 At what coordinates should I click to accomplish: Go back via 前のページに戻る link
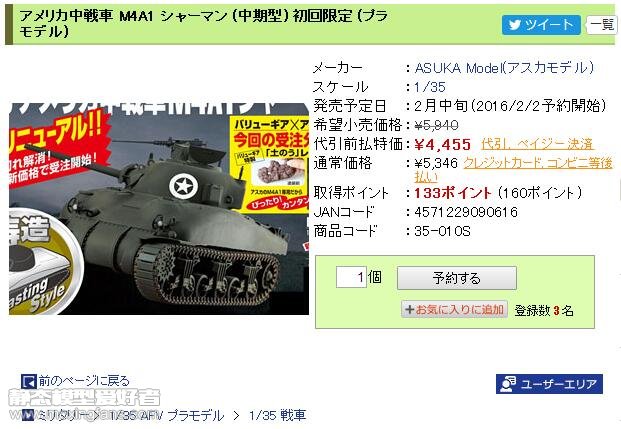click(x=84, y=381)
